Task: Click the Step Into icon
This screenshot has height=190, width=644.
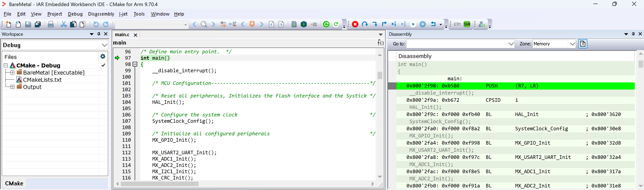Action: click(x=375, y=24)
